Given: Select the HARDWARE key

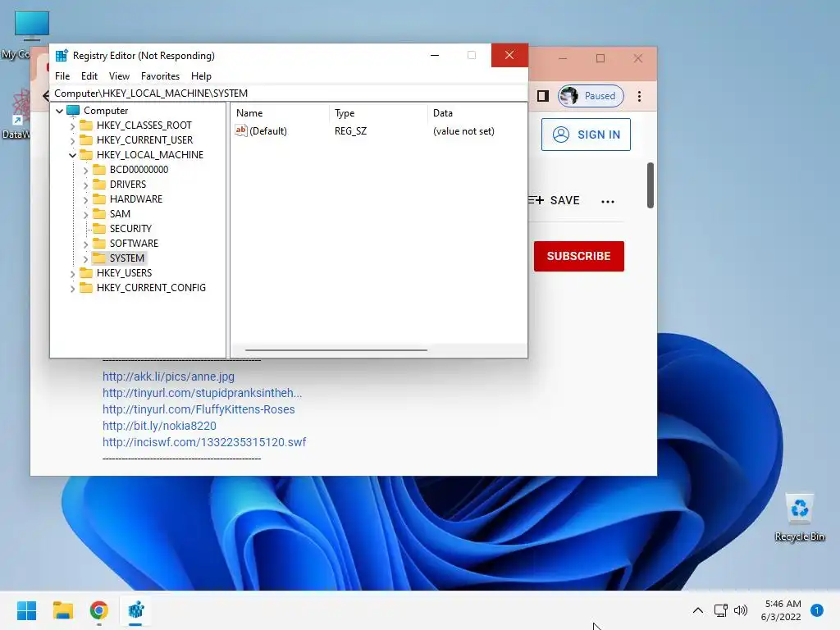Looking at the screenshot, I should tap(135, 199).
